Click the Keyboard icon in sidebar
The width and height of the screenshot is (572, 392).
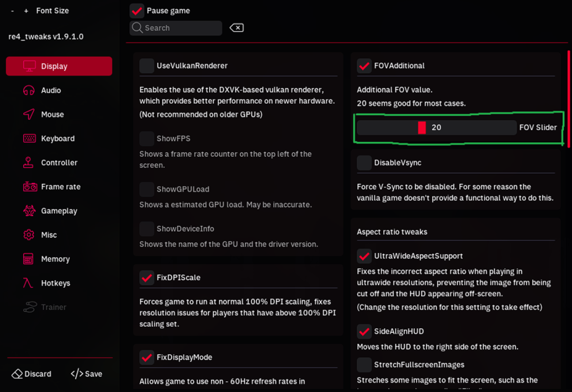29,138
